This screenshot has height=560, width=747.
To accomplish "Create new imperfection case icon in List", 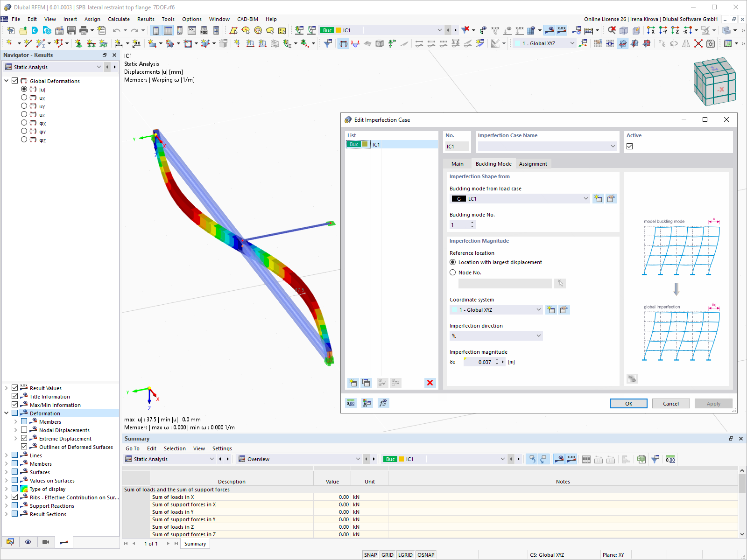I will click(353, 383).
